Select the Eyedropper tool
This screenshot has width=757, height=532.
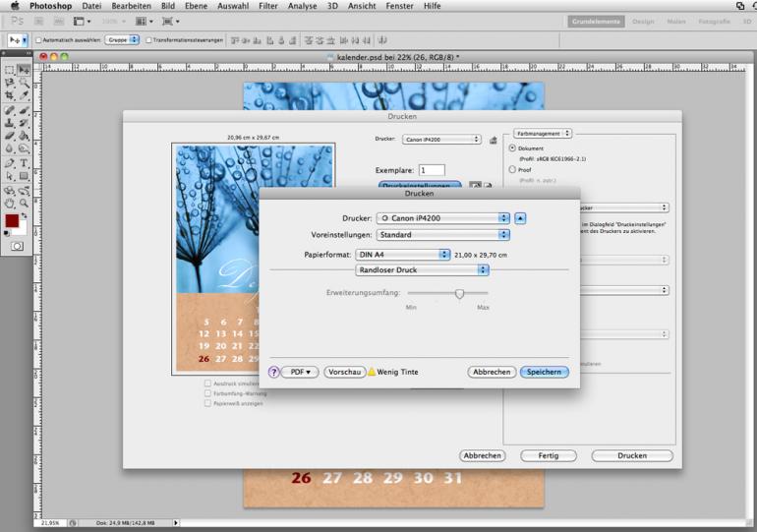point(24,95)
